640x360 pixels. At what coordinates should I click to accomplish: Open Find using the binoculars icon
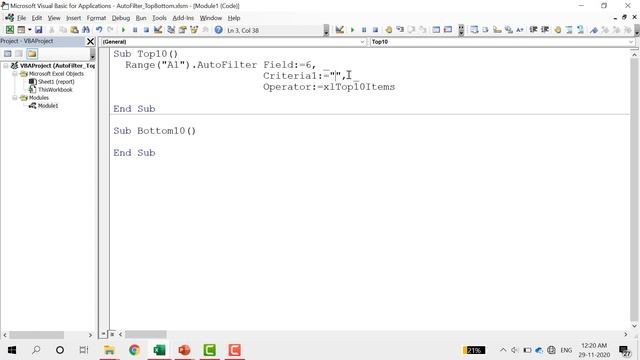point(86,30)
